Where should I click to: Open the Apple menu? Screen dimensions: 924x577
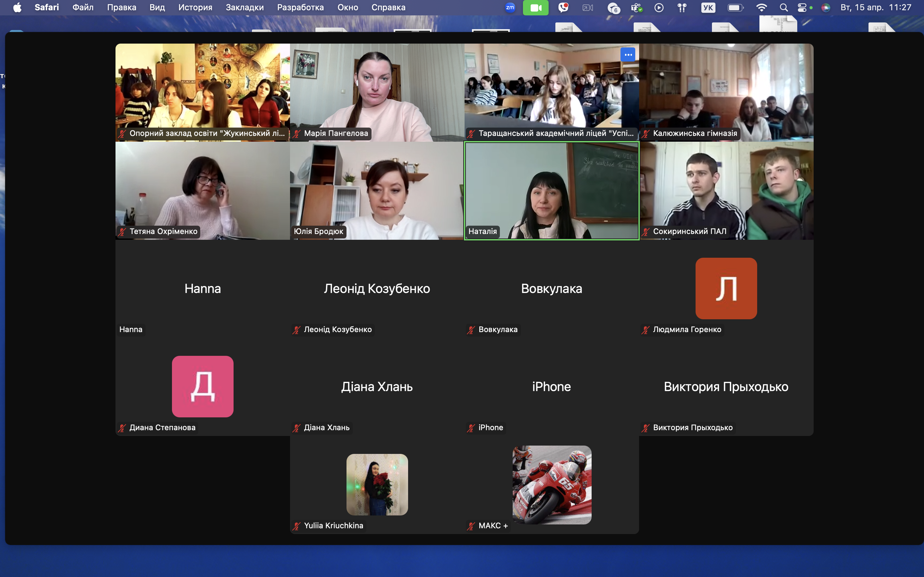(x=17, y=8)
